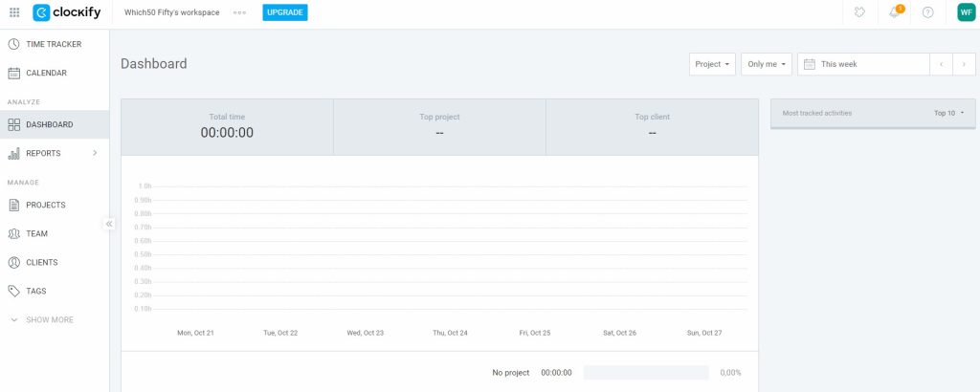This screenshot has height=392, width=980.
Task: Expand the Reports submenu arrow
Action: (x=95, y=153)
